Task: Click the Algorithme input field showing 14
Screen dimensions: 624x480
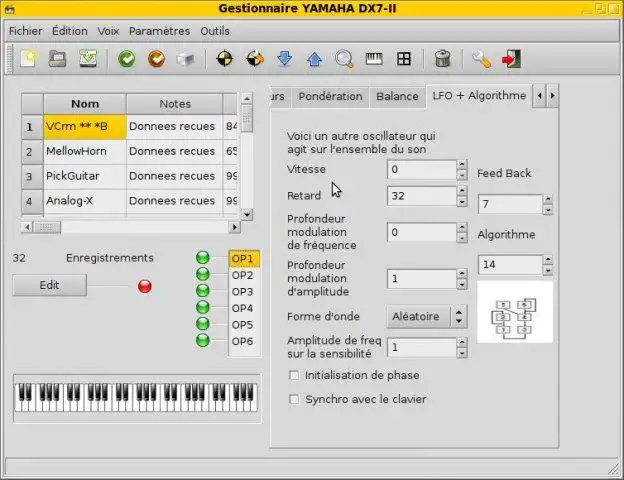Action: [x=510, y=265]
